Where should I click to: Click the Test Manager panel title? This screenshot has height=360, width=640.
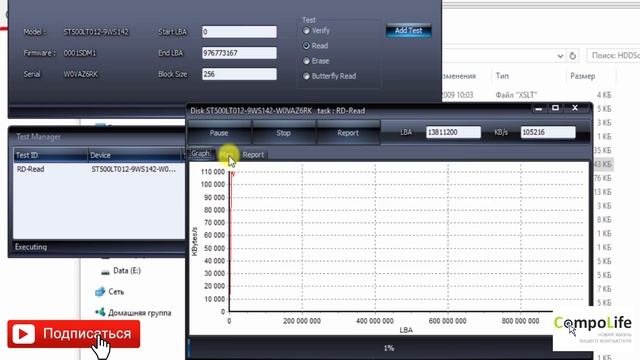(38, 137)
